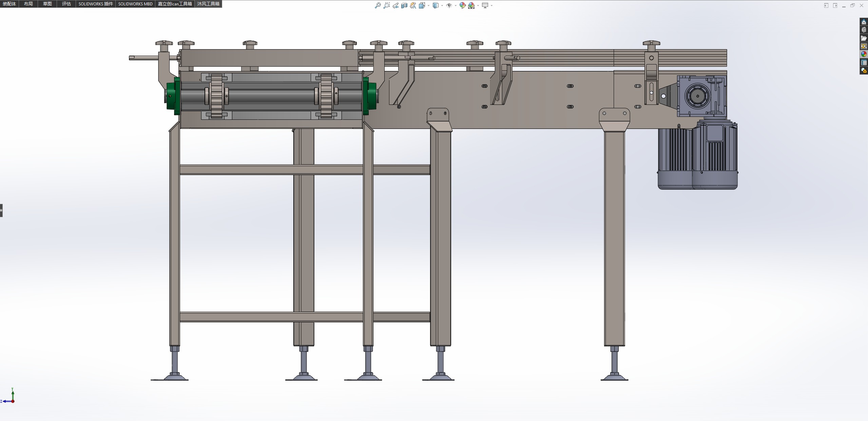Screen dimensions: 868x421
Task: Click the Edit Appearance icon
Action: [x=462, y=5]
